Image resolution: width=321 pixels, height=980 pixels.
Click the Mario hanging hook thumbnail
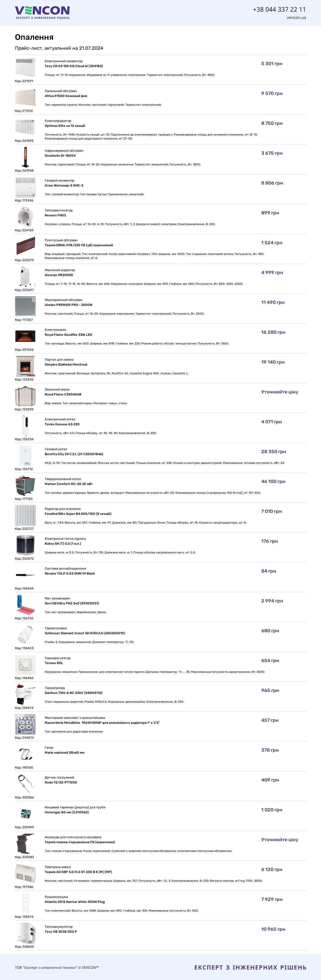click(25, 754)
